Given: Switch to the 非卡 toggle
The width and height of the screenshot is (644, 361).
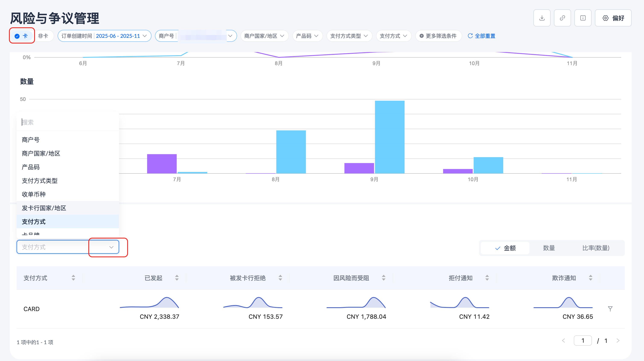Looking at the screenshot, I should (43, 36).
